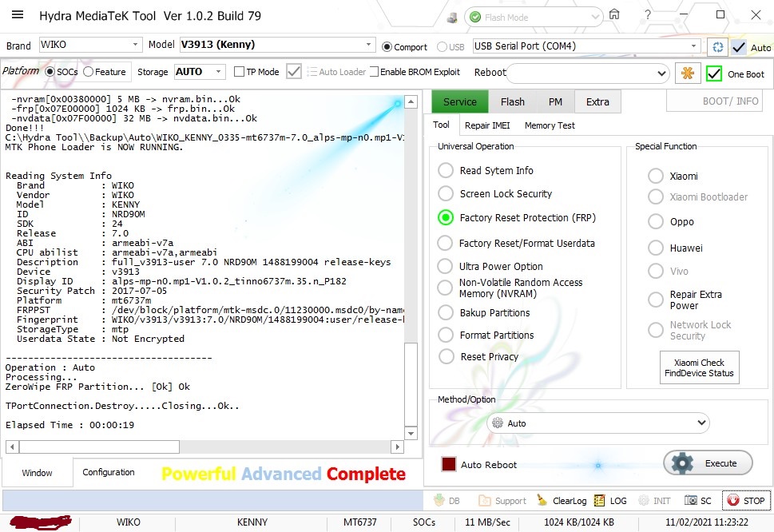
Task: Enable TP Mode checkbox
Action: [239, 72]
